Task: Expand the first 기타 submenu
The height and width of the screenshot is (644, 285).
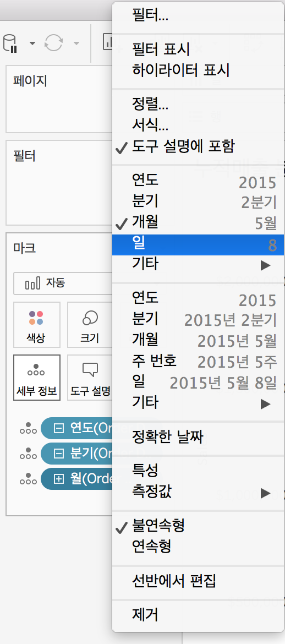Action: pos(199,264)
